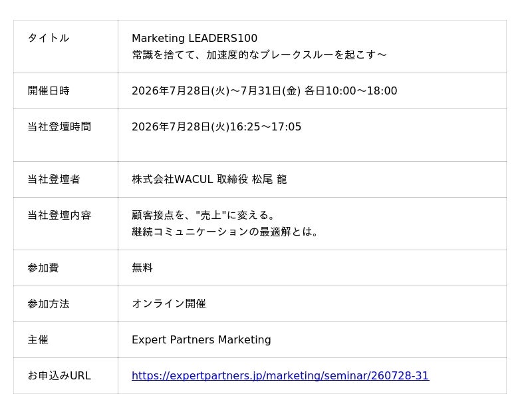Click the 当社登壇時間 label
This screenshot has height=414, width=532.
point(59,126)
